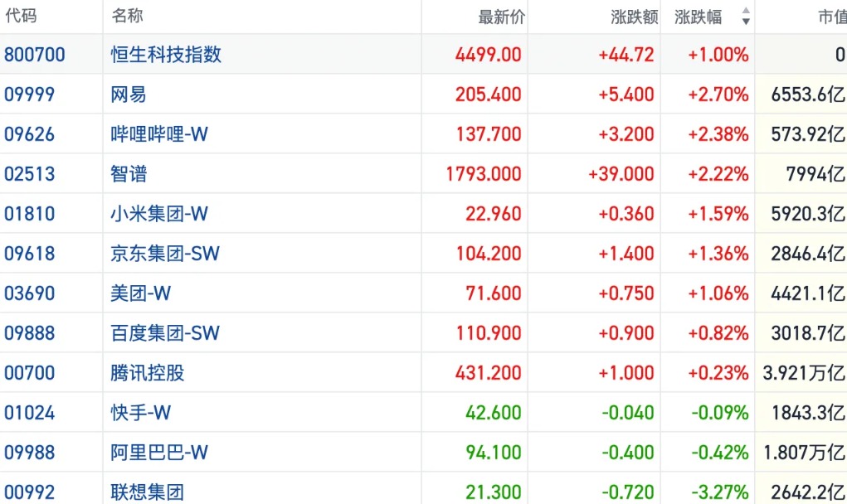Open 哔哩哔哩-W stock name
Viewport: 847px width, 504px height.
click(x=159, y=134)
